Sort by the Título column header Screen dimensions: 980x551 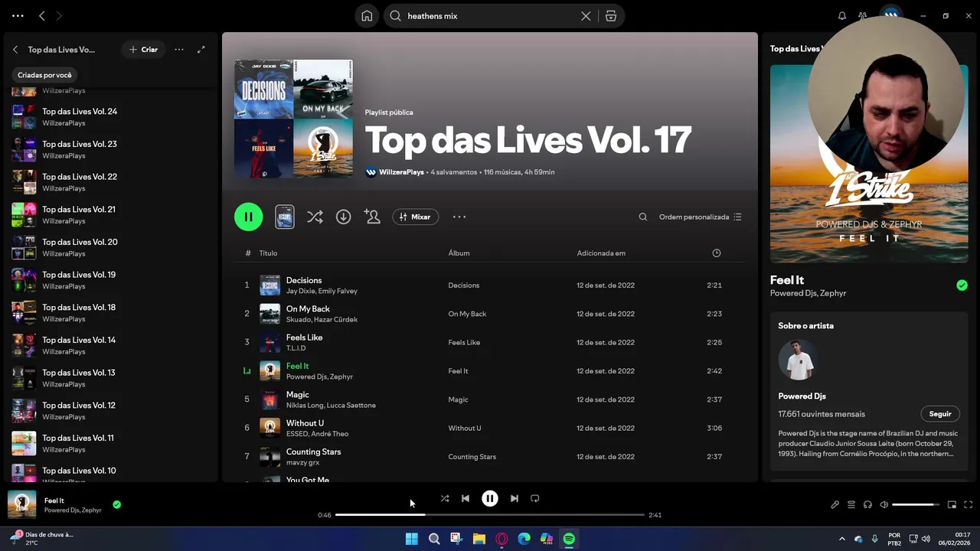pyautogui.click(x=268, y=253)
